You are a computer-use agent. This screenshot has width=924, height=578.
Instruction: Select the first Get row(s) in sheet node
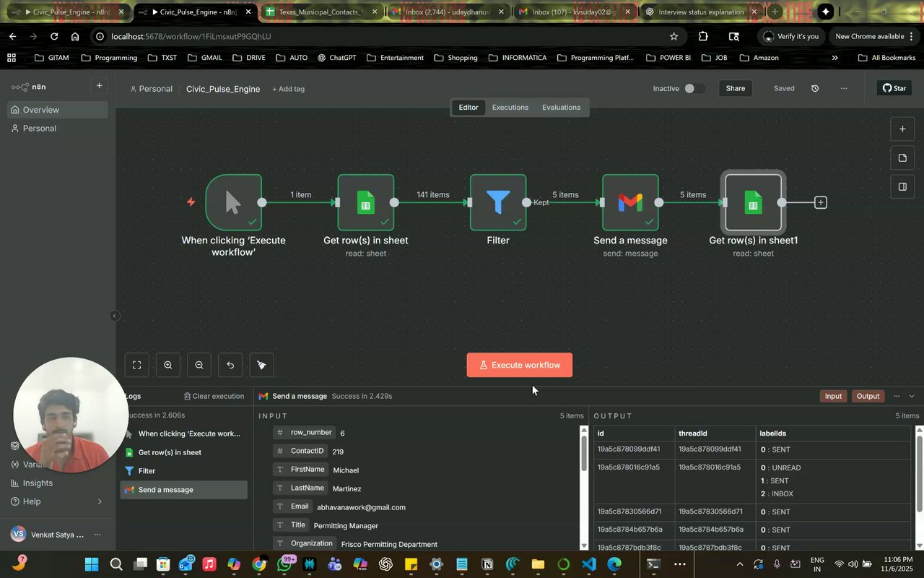coord(366,202)
